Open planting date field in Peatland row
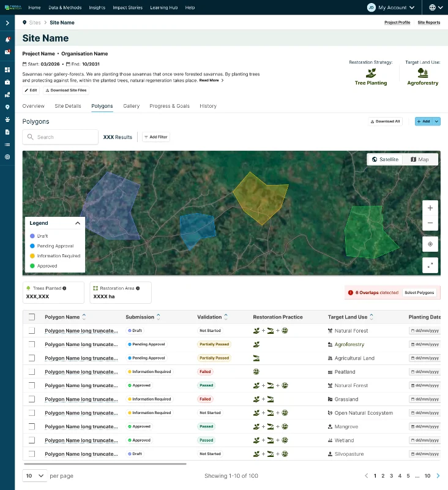The width and height of the screenshot is (448, 490). click(425, 372)
